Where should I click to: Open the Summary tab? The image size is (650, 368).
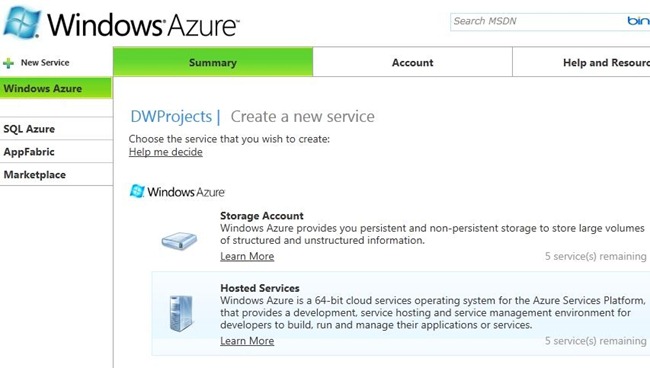click(213, 62)
